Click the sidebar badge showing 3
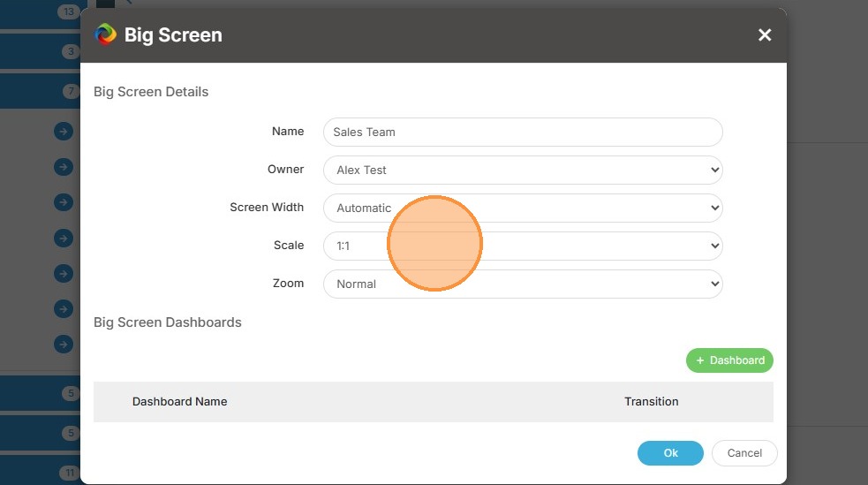868x485 pixels. click(x=71, y=51)
